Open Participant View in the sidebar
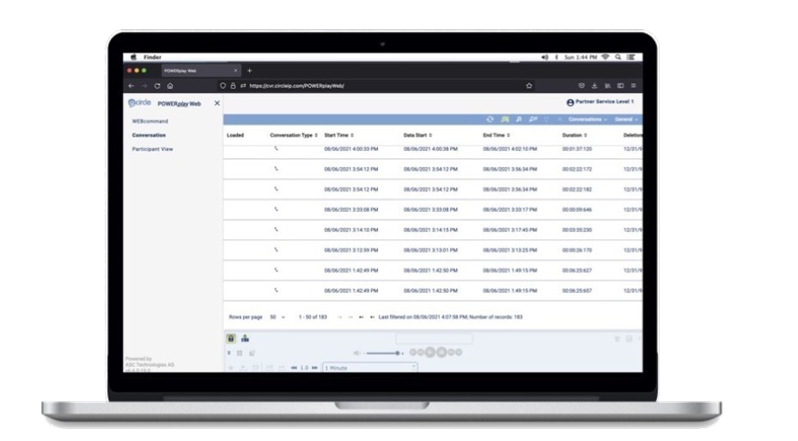 (153, 148)
